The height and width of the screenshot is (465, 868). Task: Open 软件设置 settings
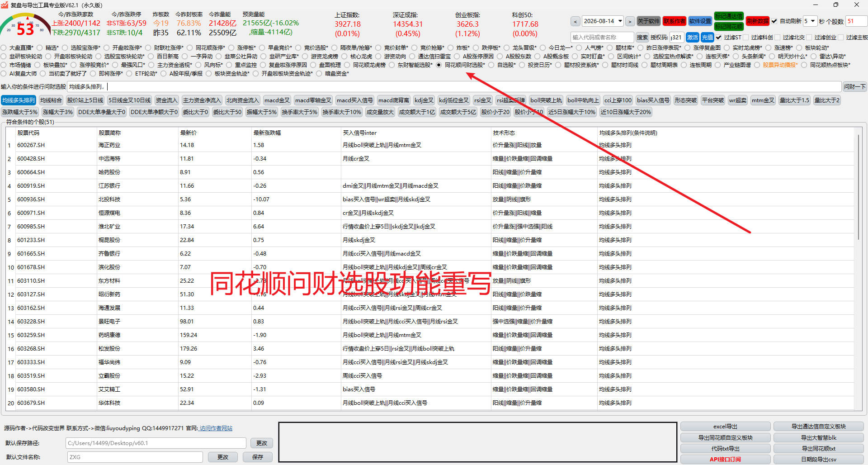(700, 21)
